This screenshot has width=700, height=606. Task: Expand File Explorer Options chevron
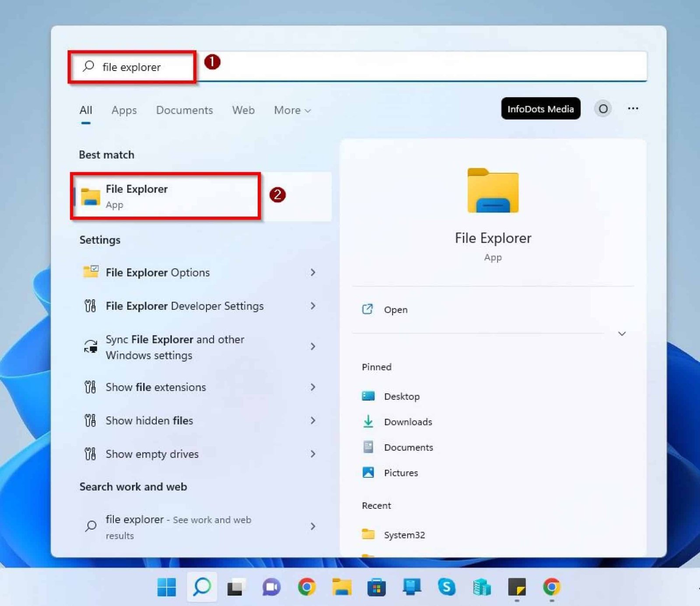click(313, 272)
